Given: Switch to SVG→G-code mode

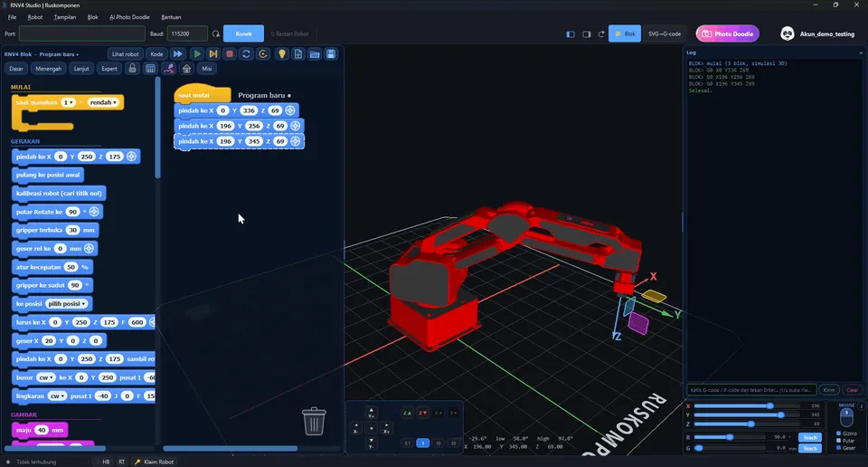Looking at the screenshot, I should [665, 33].
